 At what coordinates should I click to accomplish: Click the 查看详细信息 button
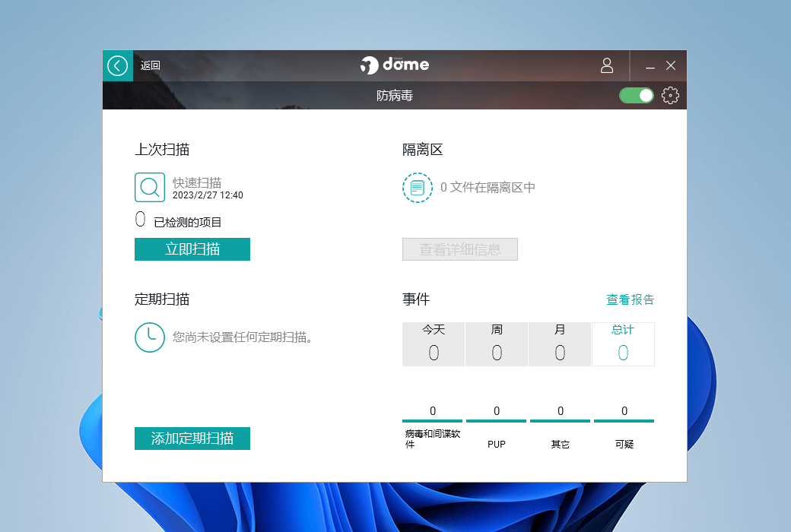click(x=459, y=249)
